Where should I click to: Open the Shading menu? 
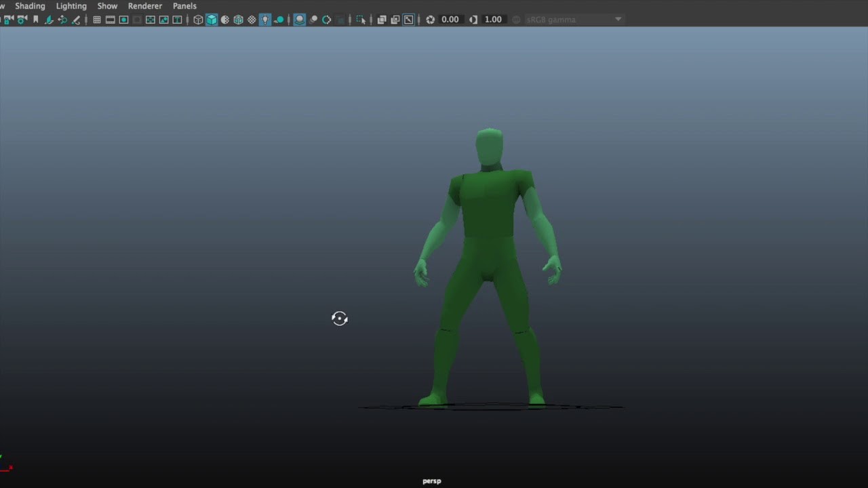[30, 5]
